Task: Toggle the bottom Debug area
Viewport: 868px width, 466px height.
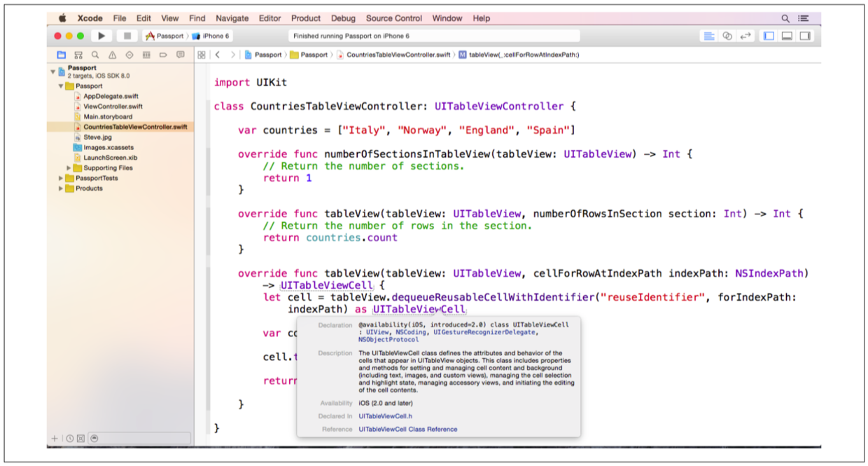Action: pyautogui.click(x=787, y=36)
